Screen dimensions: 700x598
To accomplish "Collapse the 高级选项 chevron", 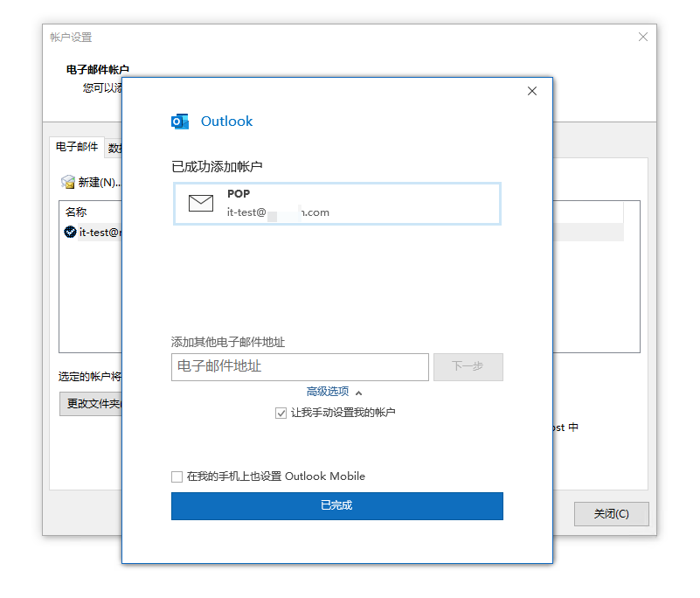I will [x=358, y=393].
